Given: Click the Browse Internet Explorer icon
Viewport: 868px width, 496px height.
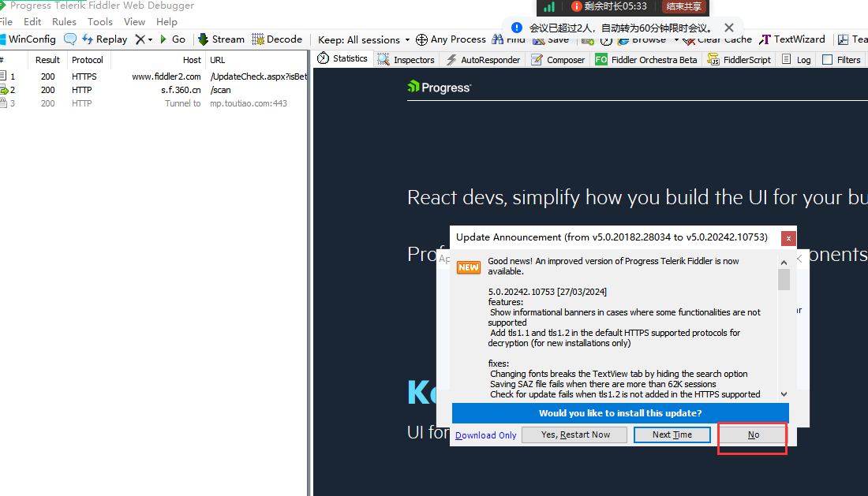Looking at the screenshot, I should click(623, 40).
